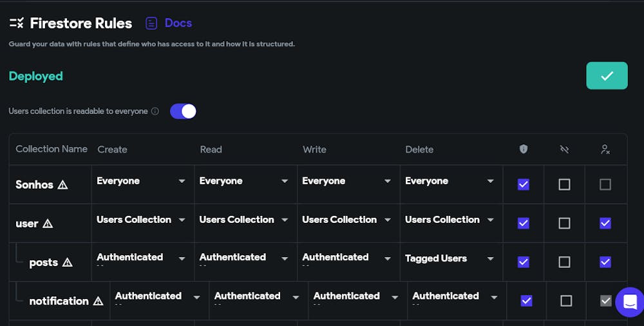Uncheck the last checkbox in posts row
The width and height of the screenshot is (644, 326).
point(605,262)
